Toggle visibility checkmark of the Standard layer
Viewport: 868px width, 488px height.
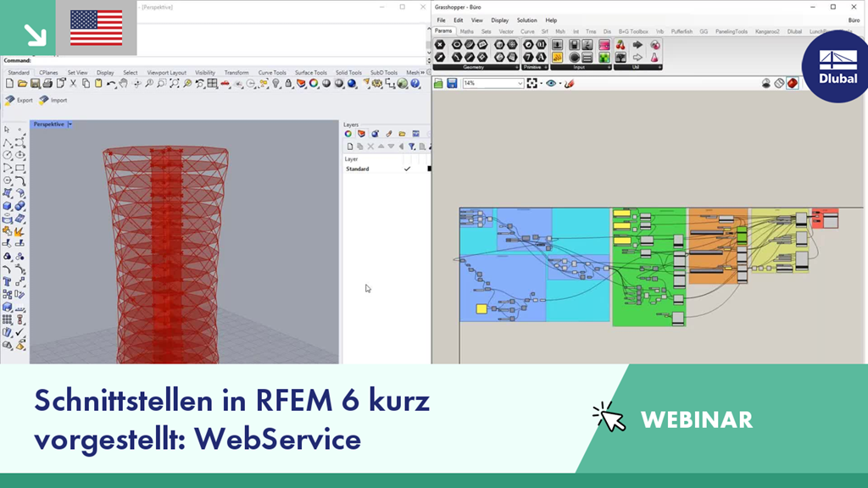click(407, 168)
